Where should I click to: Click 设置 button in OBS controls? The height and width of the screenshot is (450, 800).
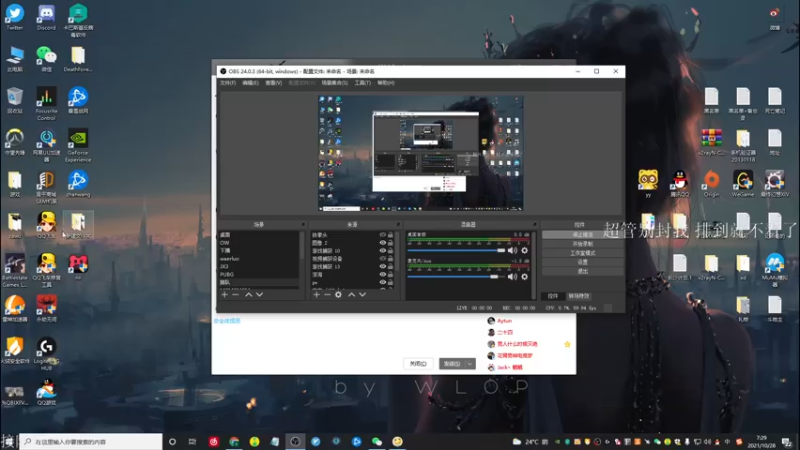coord(582,262)
